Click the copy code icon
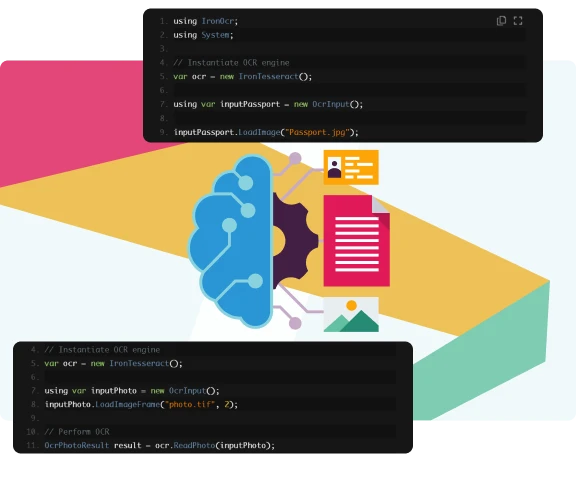 [x=501, y=21]
